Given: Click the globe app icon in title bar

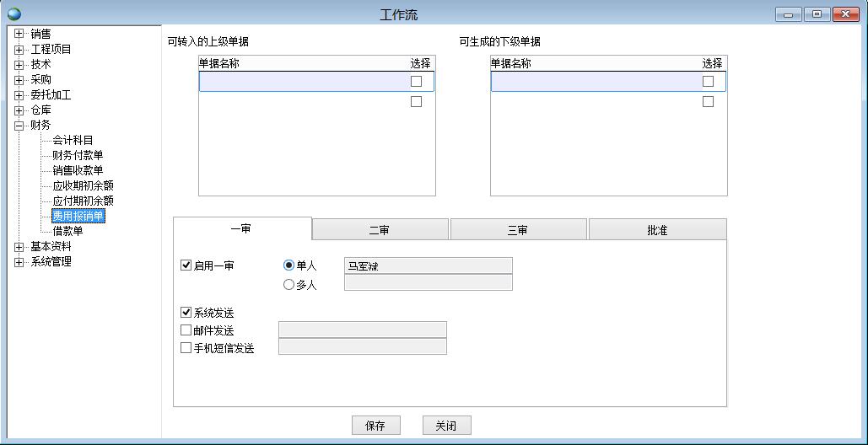Looking at the screenshot, I should [x=13, y=14].
